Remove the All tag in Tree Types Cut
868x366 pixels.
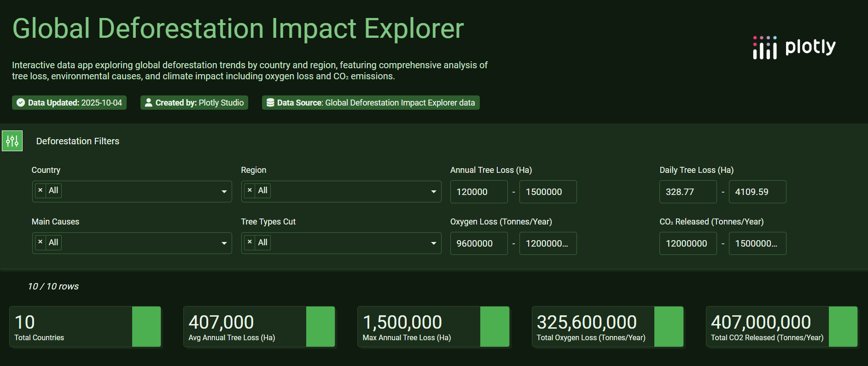250,242
